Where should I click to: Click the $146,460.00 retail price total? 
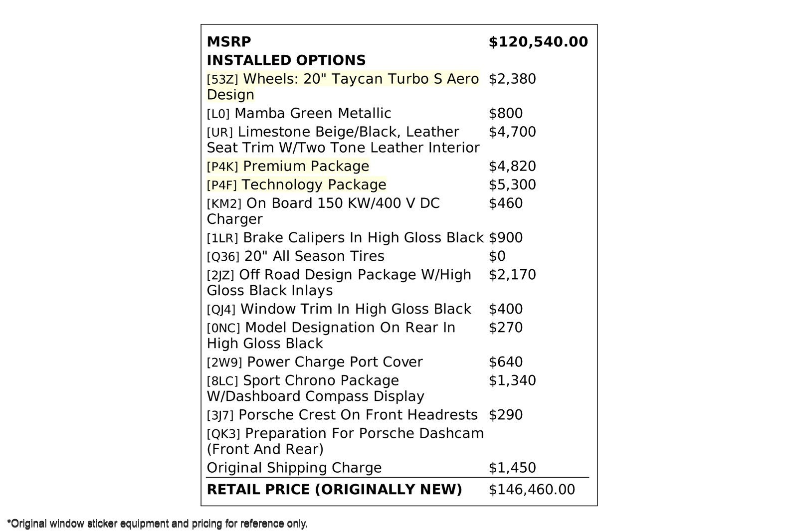532,490
